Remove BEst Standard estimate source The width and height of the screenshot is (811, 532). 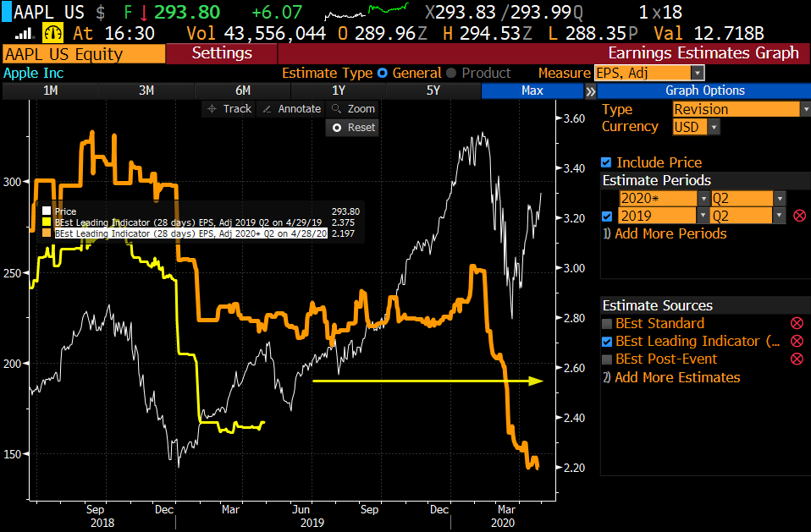tap(797, 323)
